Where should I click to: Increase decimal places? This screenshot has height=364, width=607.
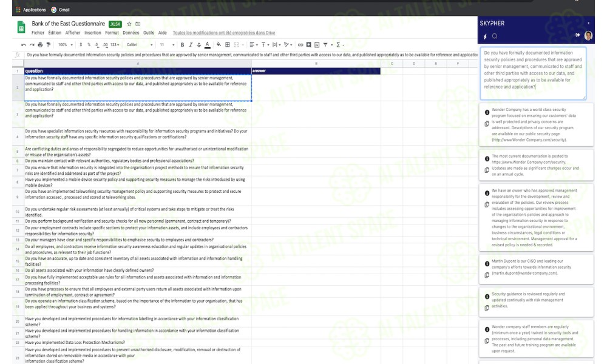coord(105,45)
